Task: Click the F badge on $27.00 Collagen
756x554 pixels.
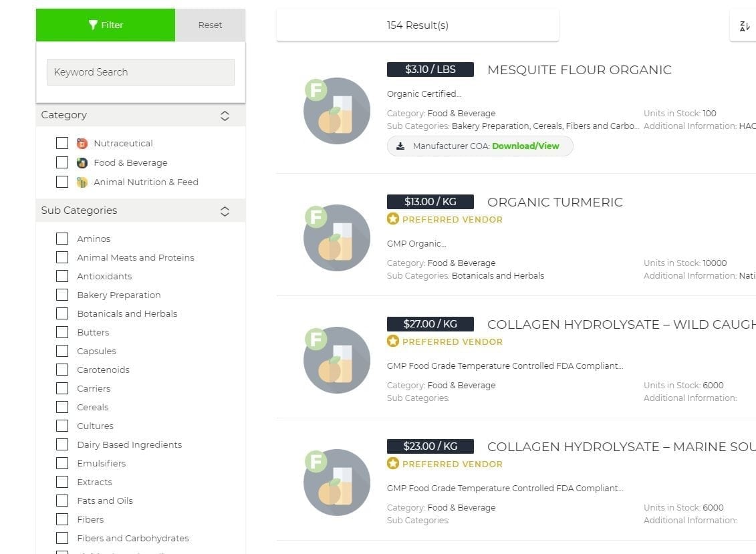Action: pos(316,339)
